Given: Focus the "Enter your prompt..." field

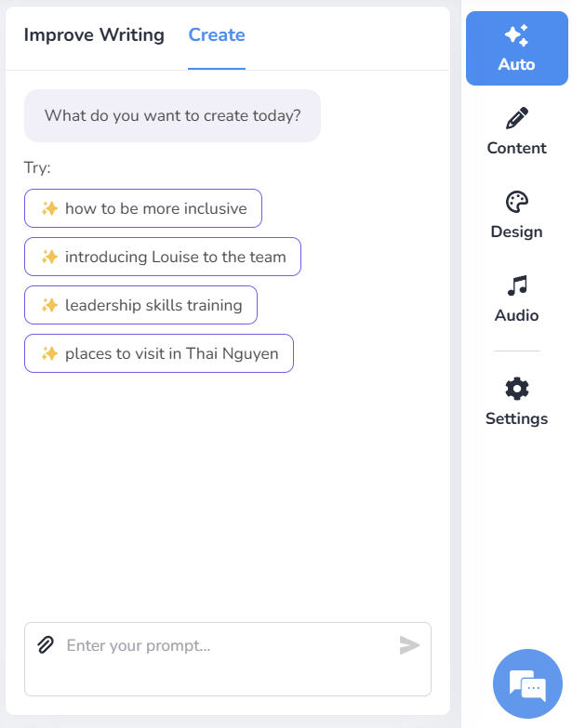Looking at the screenshot, I should point(228,659).
